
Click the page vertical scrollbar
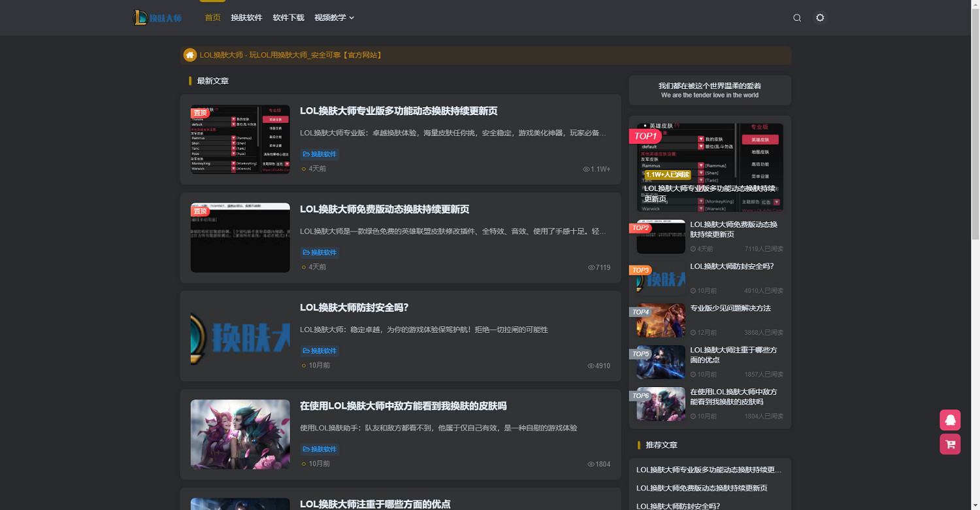975,131
